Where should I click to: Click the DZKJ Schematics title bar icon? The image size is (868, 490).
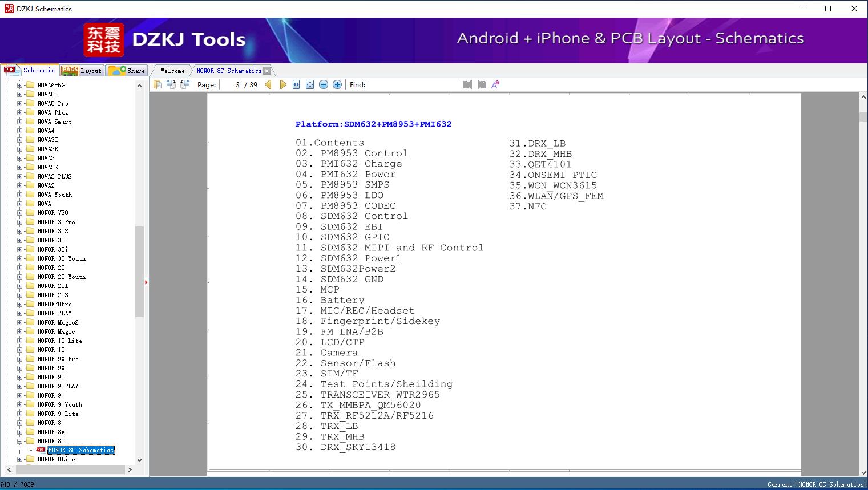coord(9,9)
